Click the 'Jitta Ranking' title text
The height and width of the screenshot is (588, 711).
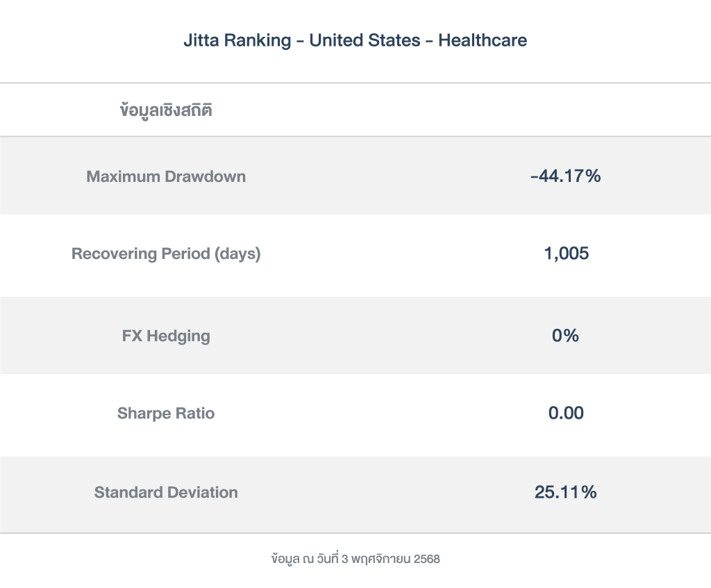click(237, 40)
